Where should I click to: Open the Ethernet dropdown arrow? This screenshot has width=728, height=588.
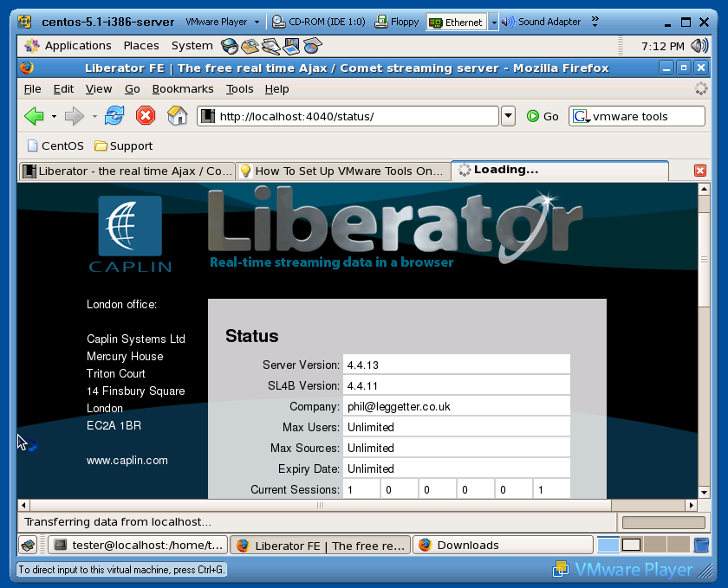coord(493,23)
